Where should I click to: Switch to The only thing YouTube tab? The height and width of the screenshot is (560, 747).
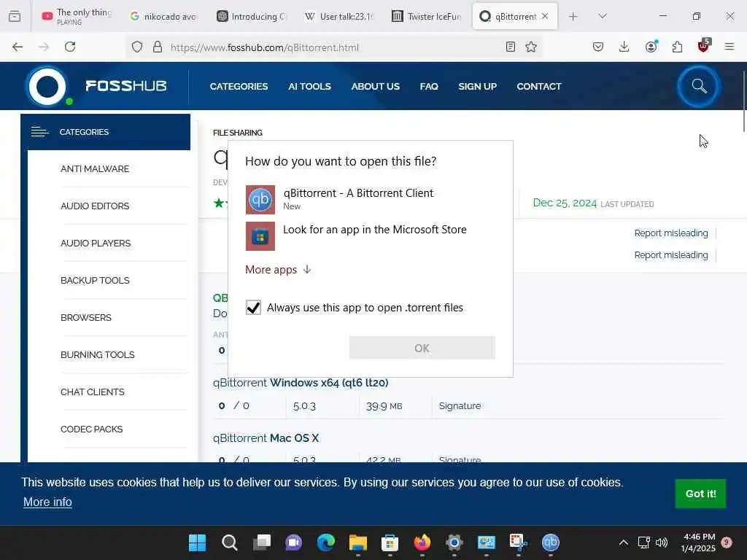pyautogui.click(x=77, y=16)
